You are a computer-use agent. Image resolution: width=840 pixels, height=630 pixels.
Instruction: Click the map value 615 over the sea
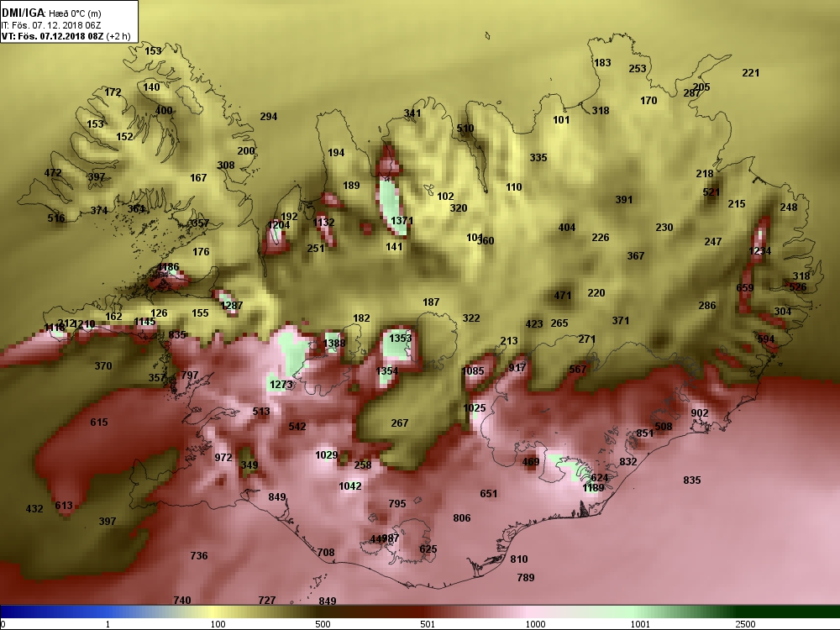point(99,423)
